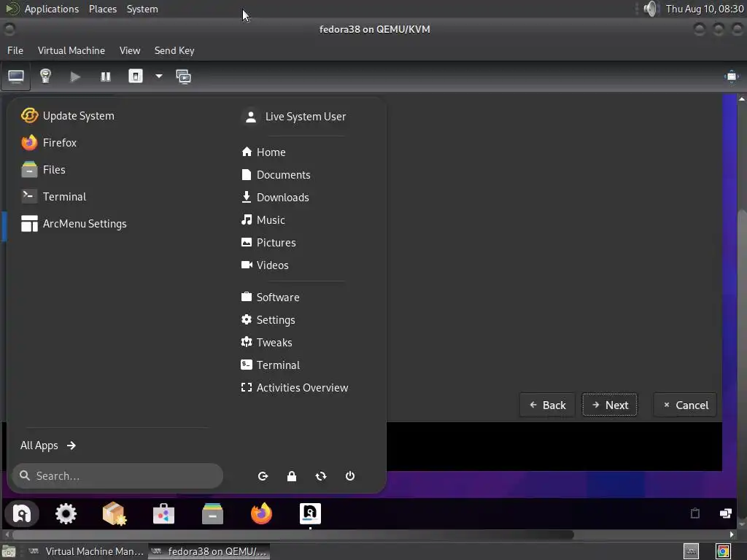Click the lock screen icon in ArcMenu
The height and width of the screenshot is (560, 747).
click(x=292, y=476)
